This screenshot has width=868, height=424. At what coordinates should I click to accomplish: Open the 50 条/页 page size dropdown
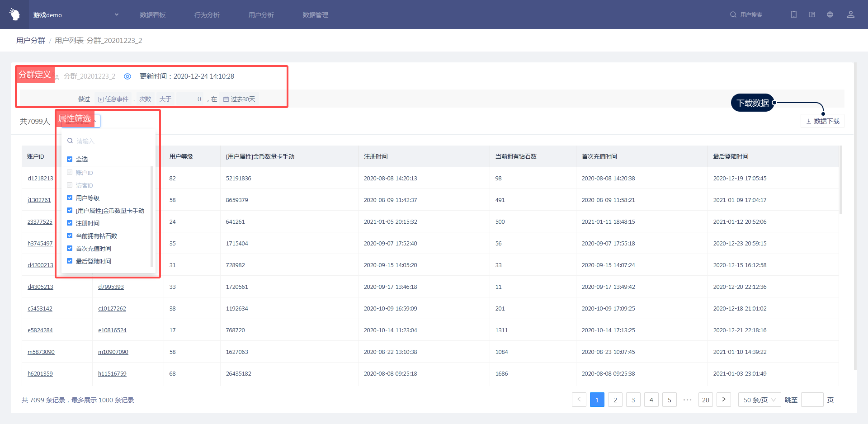759,400
